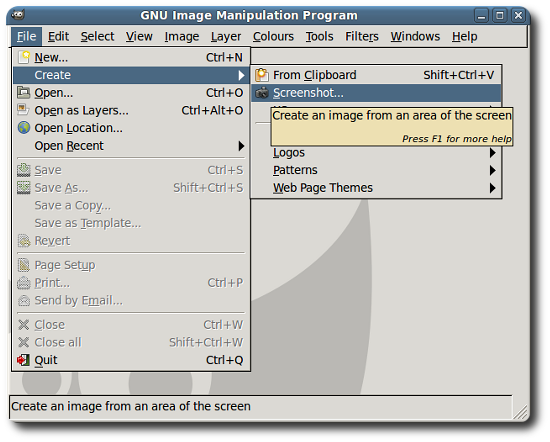Open the View menu

tap(139, 36)
